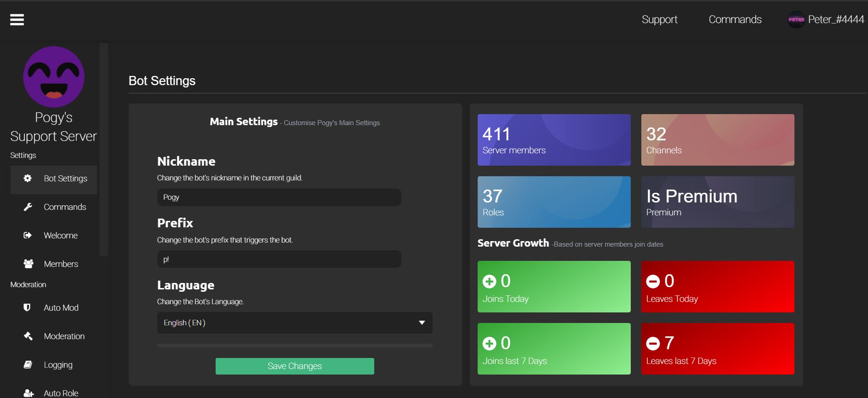Image resolution: width=868 pixels, height=398 pixels.
Task: Open the Members settings page
Action: point(54,264)
